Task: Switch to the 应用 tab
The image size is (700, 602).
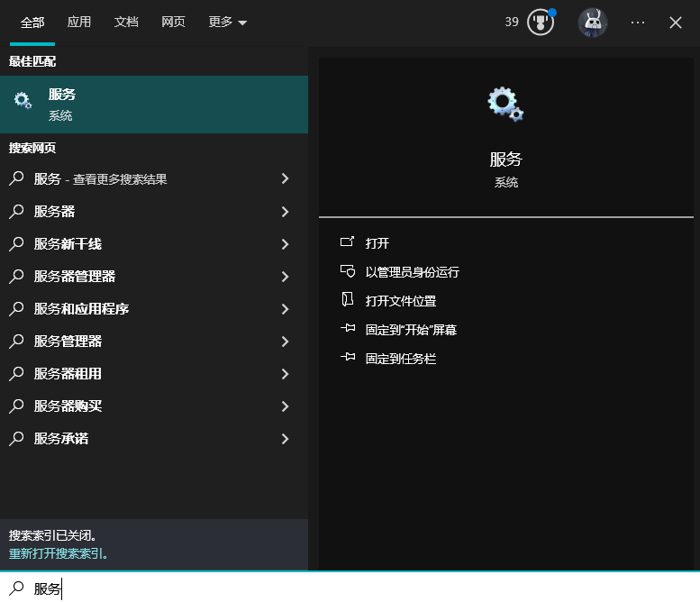Action: (79, 23)
